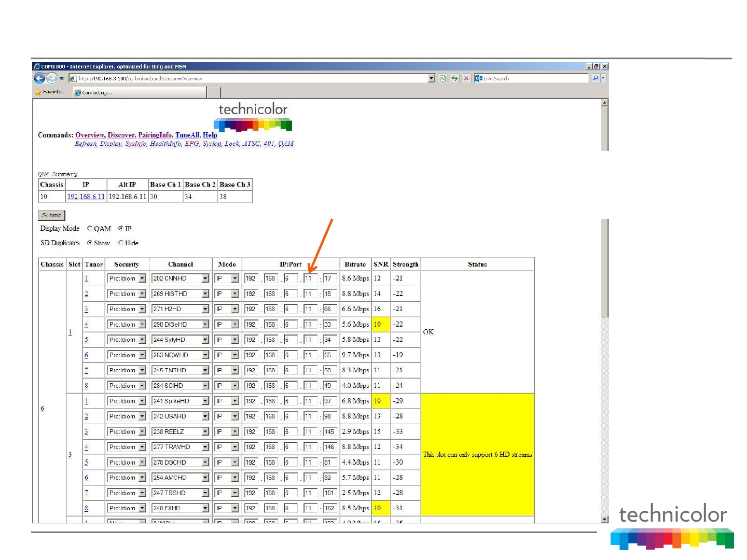
Task: Open the chassis 6 link in the Chassis column
Action: coord(42,409)
